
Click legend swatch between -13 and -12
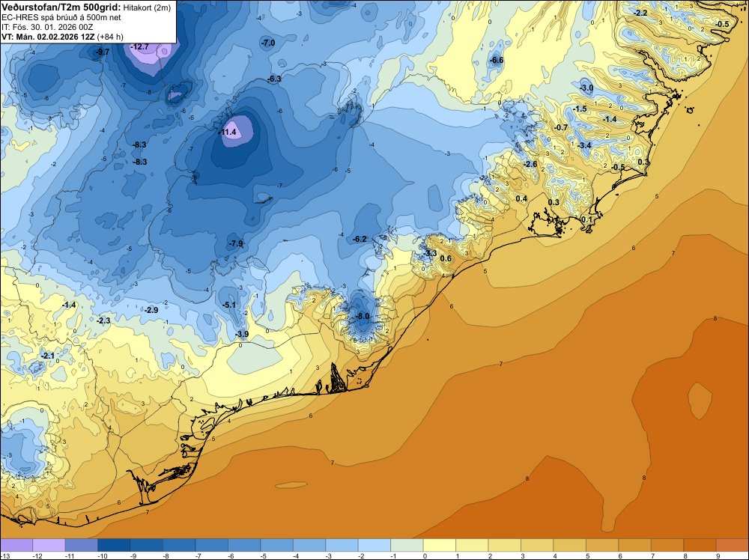click(x=16, y=546)
